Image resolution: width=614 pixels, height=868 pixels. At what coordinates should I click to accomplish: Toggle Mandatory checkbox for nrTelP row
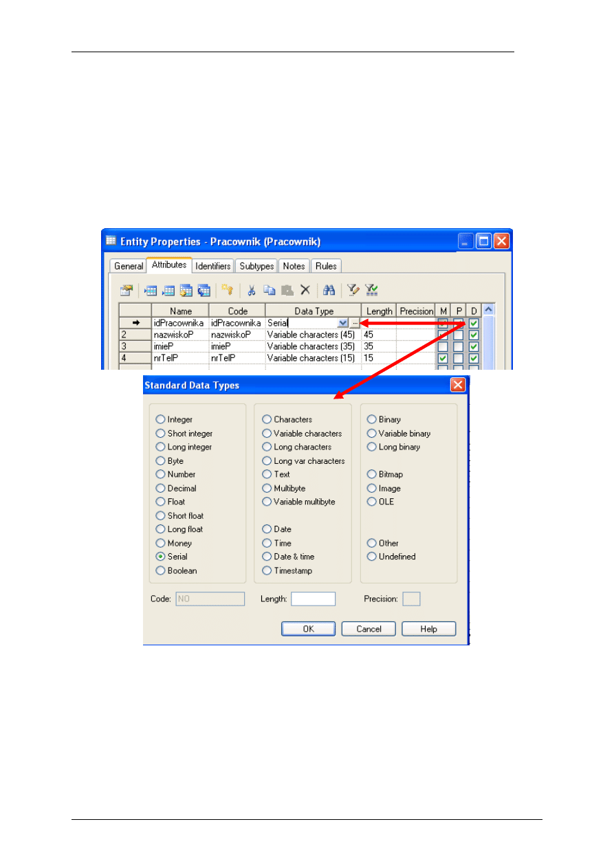(x=443, y=359)
